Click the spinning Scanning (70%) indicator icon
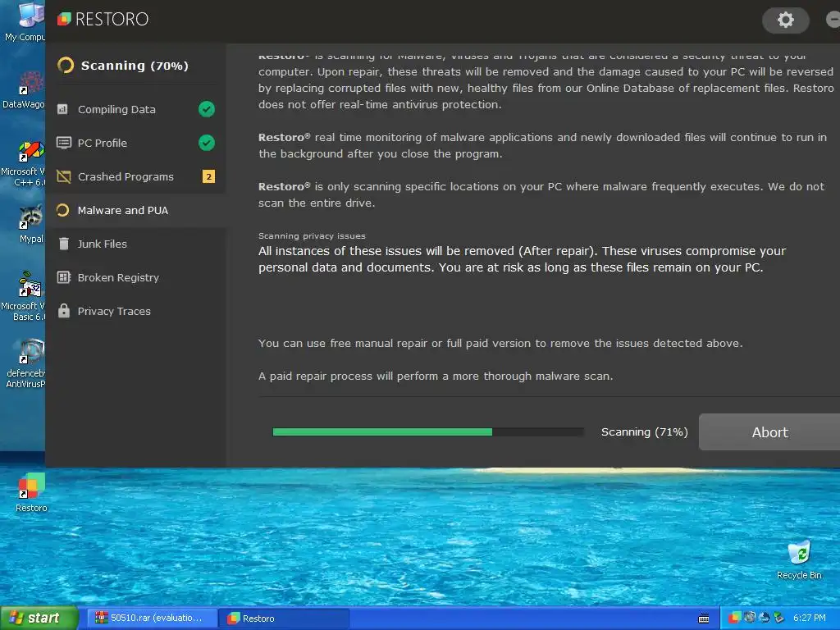 pyautogui.click(x=66, y=66)
